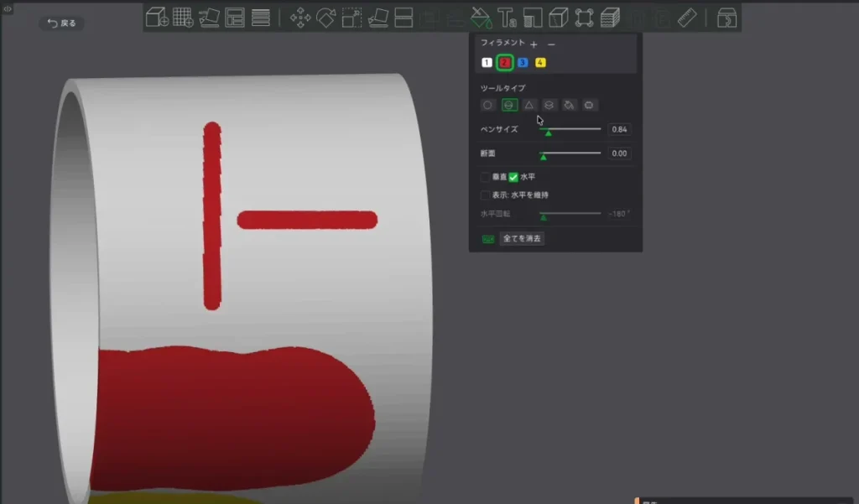Select the Cut tool icon

pos(403,18)
